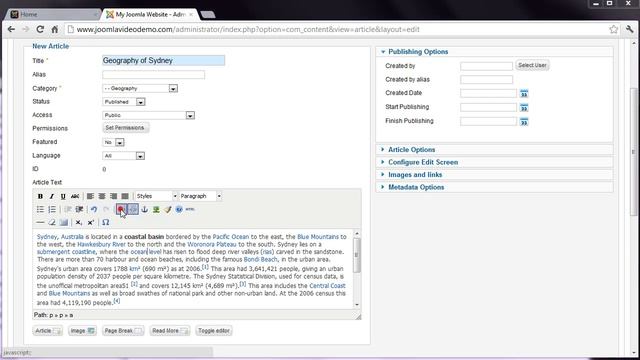The image size is (640, 360).
Task: Navigate back in the browser
Action: point(11,29)
